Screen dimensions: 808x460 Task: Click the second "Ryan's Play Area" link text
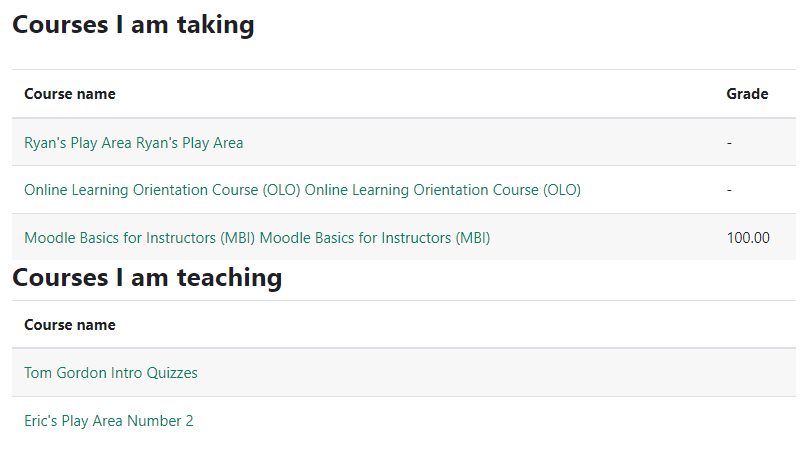[189, 143]
